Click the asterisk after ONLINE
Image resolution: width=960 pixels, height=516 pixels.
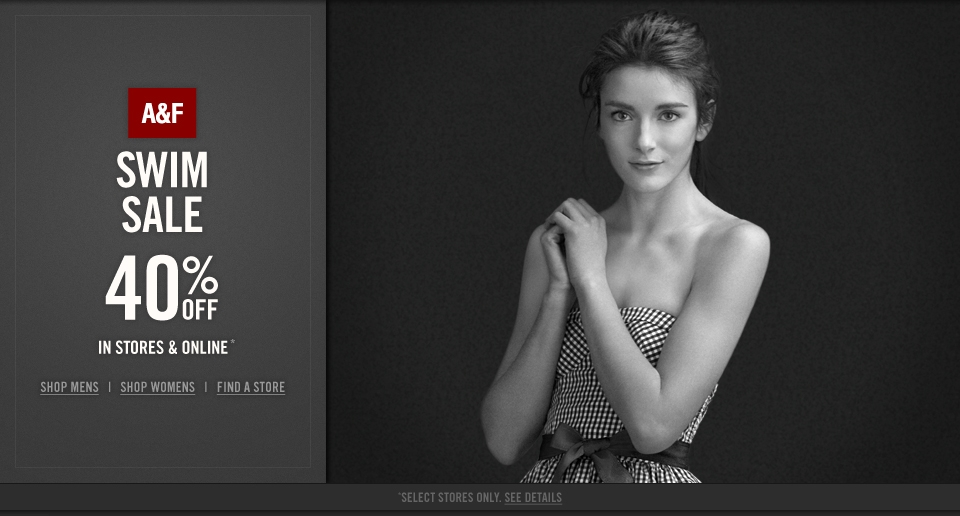233,343
